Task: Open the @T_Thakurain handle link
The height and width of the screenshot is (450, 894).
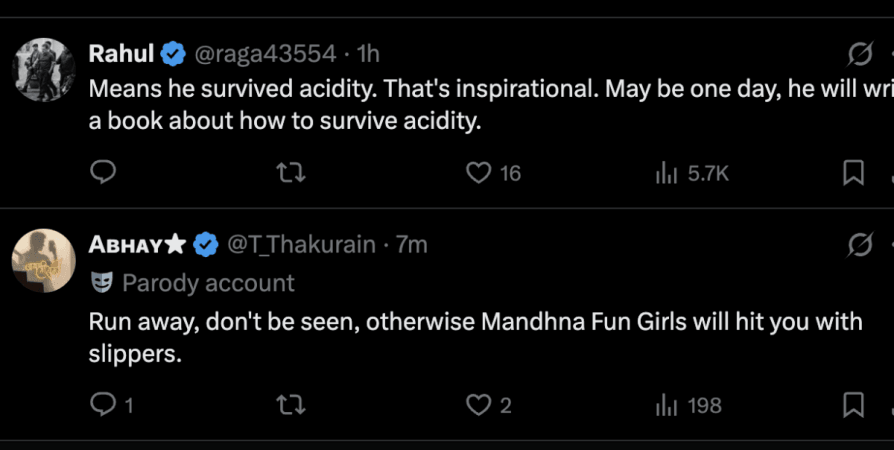Action: point(302,244)
